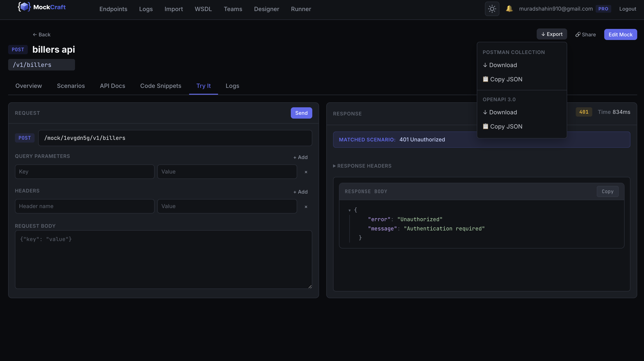The width and height of the screenshot is (644, 361).
Task: Toggle the Export dropdown menu
Action: click(552, 34)
